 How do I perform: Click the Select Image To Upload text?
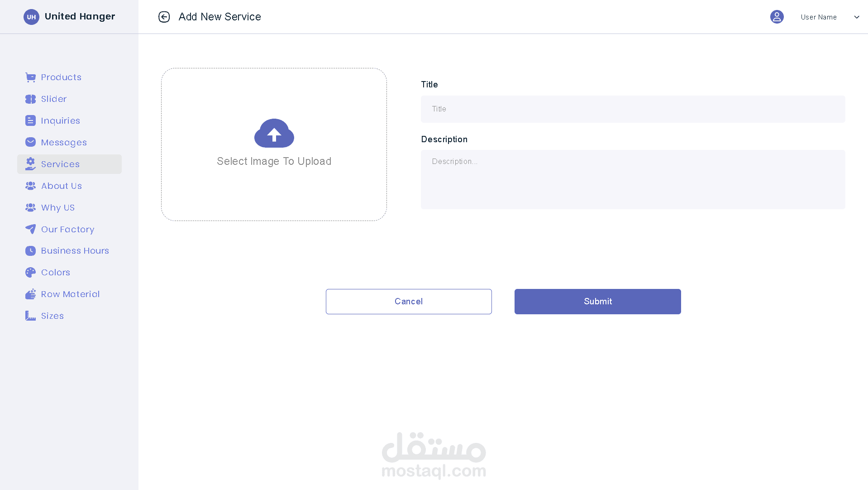click(x=274, y=161)
